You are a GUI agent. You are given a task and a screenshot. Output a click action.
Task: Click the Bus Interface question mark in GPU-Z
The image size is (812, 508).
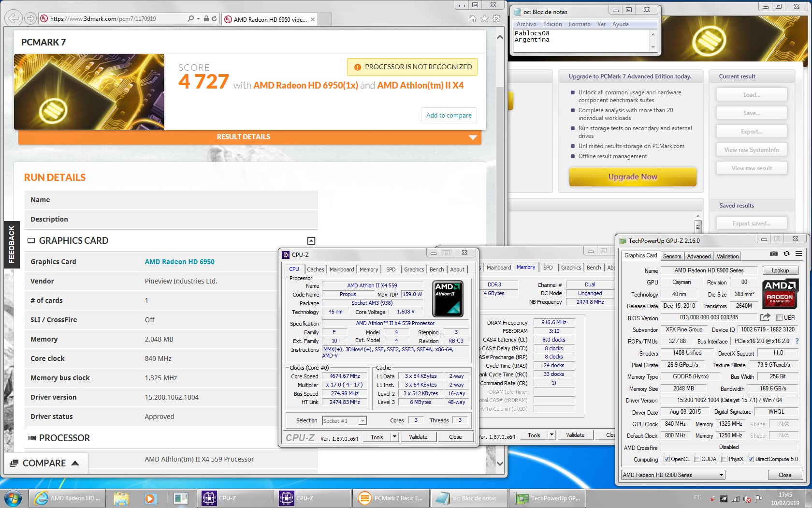797,341
